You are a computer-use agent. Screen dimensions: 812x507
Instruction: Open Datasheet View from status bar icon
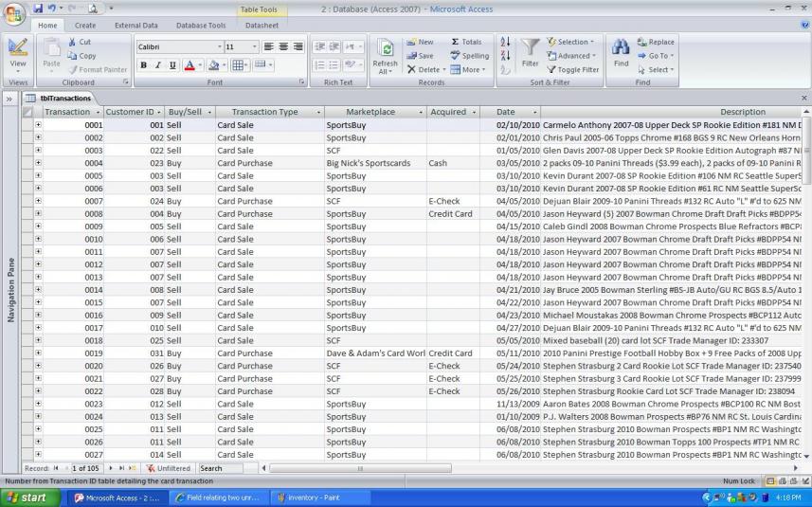(770, 481)
